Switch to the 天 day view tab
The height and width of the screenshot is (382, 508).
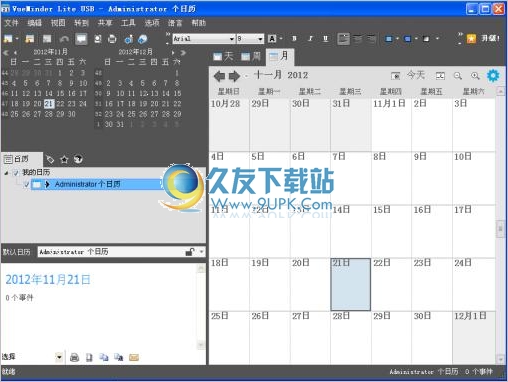[x=223, y=57]
